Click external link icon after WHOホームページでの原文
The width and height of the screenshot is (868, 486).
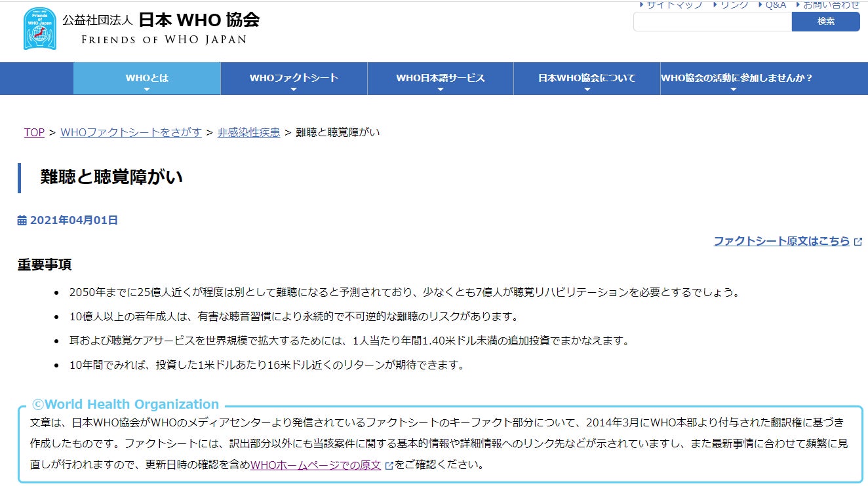click(389, 466)
